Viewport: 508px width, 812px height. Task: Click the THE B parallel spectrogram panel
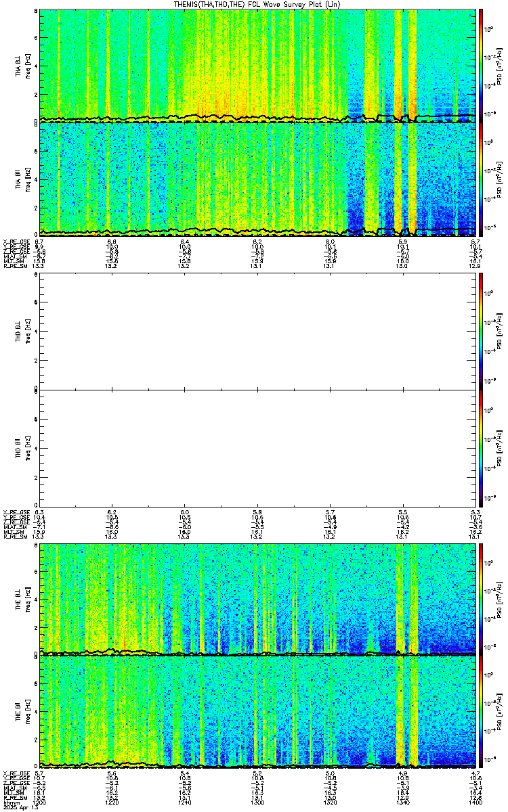pyautogui.click(x=258, y=712)
